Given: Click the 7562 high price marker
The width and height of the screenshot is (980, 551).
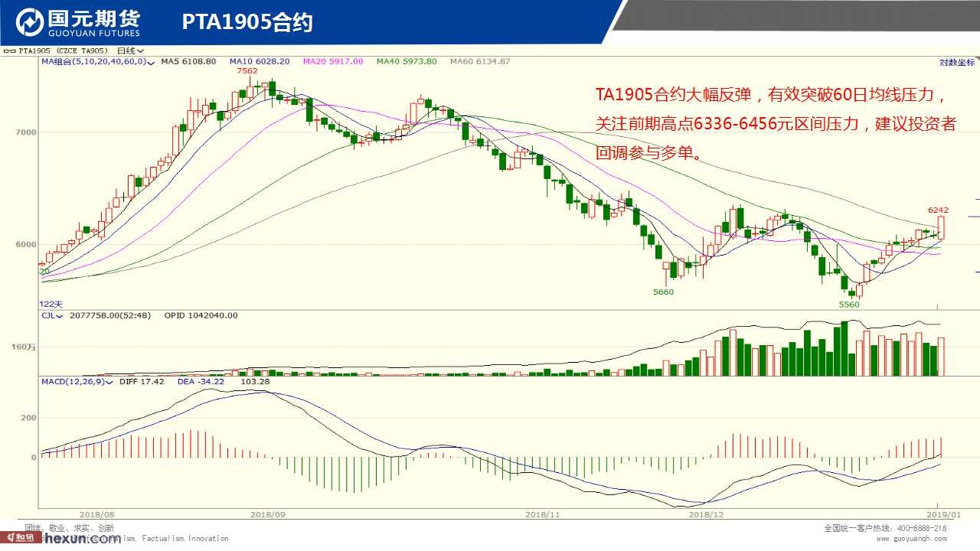Looking at the screenshot, I should point(247,70).
